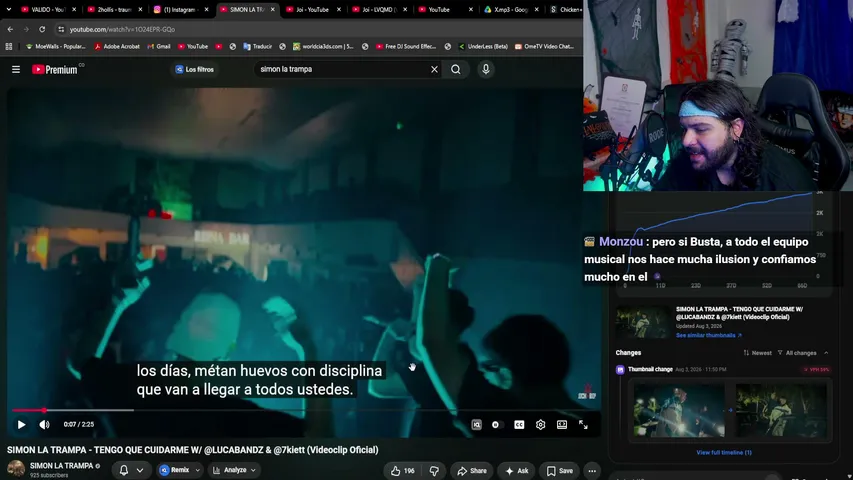Viewport: 853px width, 480px height.
Task: Open site information icon in address bar
Action: (x=61, y=29)
